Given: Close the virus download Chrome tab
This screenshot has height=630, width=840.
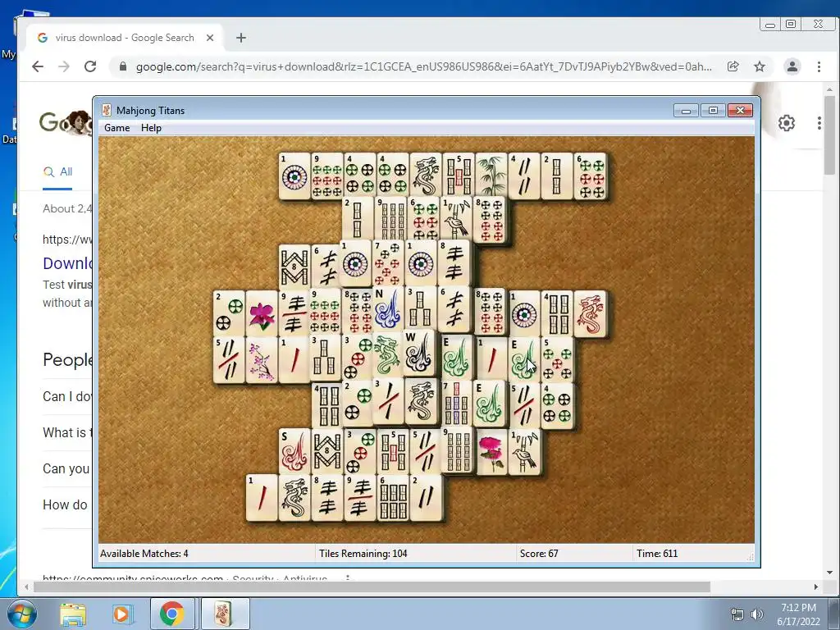Looking at the screenshot, I should (x=210, y=38).
